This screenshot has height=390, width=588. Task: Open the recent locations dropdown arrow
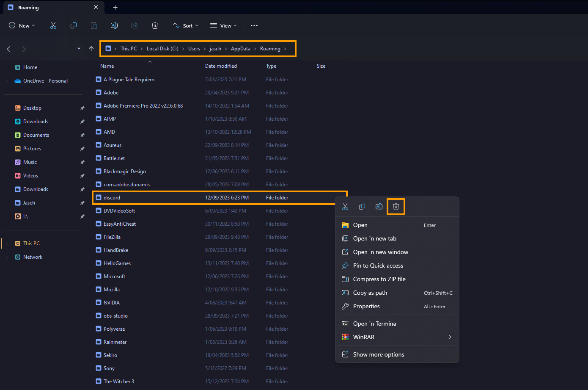pos(79,49)
